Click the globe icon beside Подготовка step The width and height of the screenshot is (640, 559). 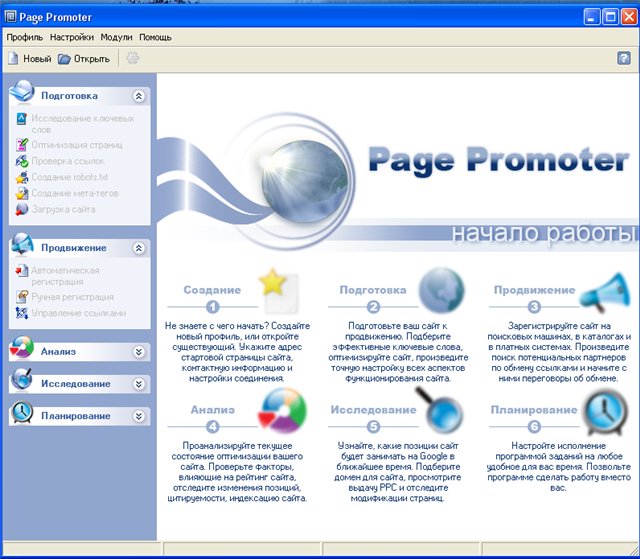(441, 290)
